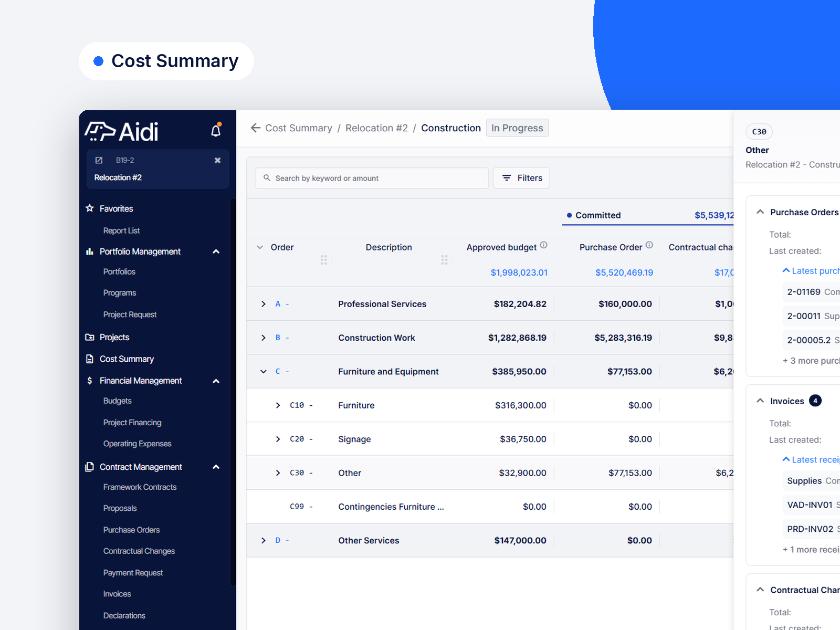The width and height of the screenshot is (840, 630).
Task: Open Project Financing menu item
Action: pos(132,423)
